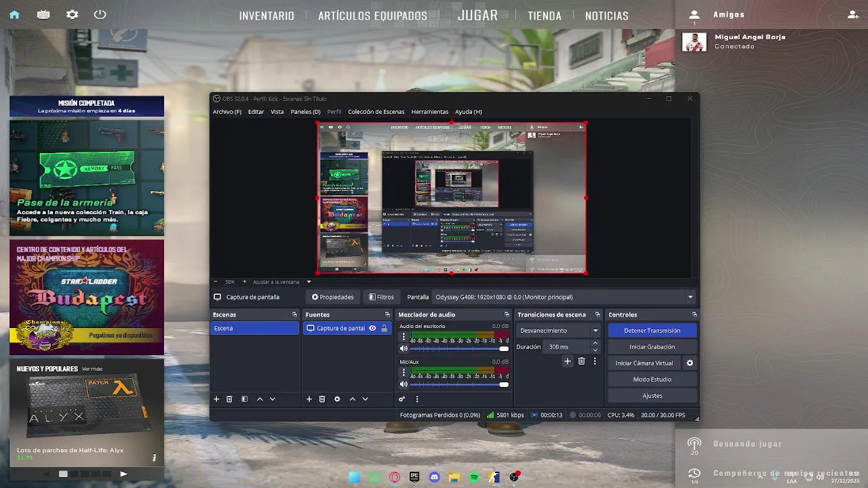Open virtual camera settings gear icon
This screenshot has width=868, height=488.
[x=690, y=363]
